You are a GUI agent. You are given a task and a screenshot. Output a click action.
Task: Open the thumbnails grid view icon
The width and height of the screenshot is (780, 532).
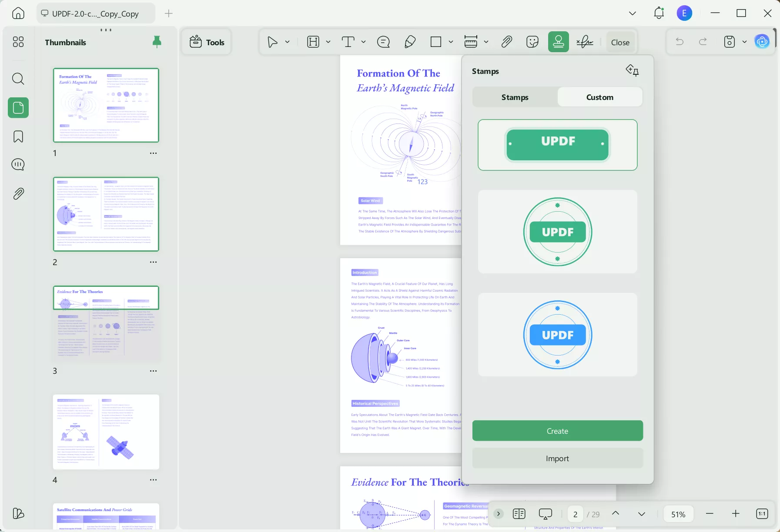click(18, 42)
